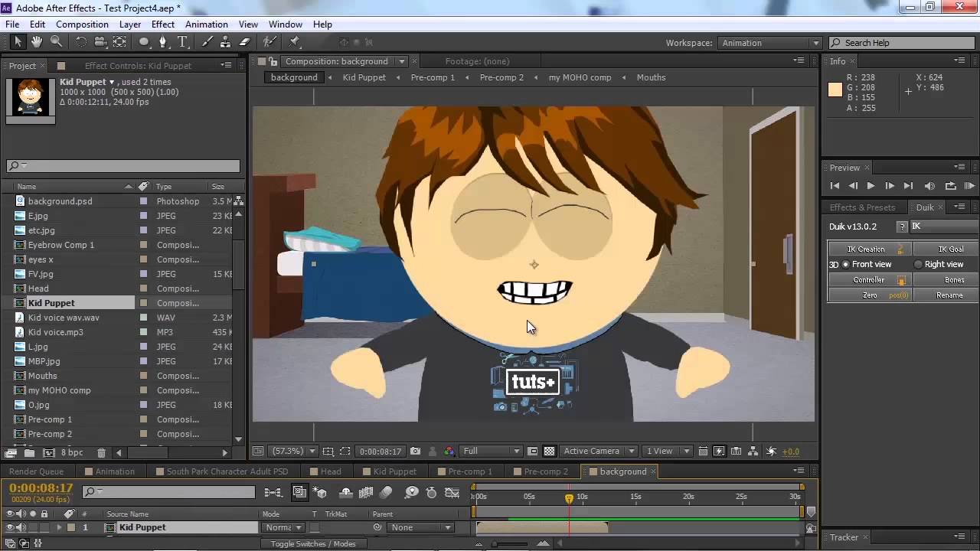
Task: Hide Shy layers toggle in timeline
Action: coord(345,493)
